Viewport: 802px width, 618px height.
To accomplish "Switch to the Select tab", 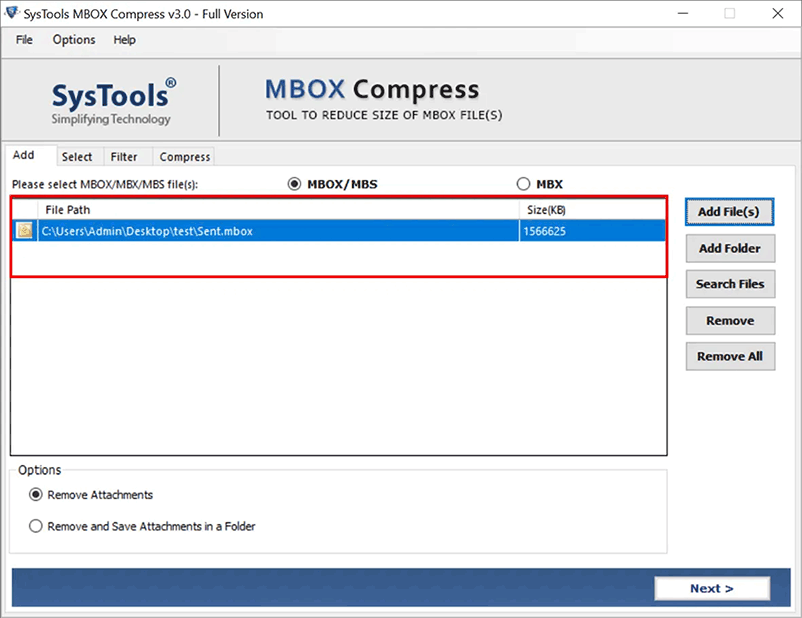I will click(x=78, y=156).
